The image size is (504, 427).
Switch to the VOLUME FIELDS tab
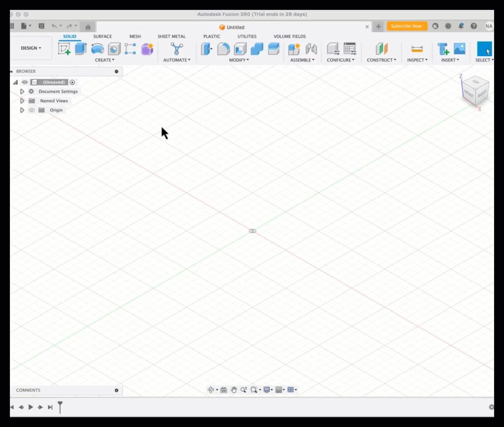289,36
